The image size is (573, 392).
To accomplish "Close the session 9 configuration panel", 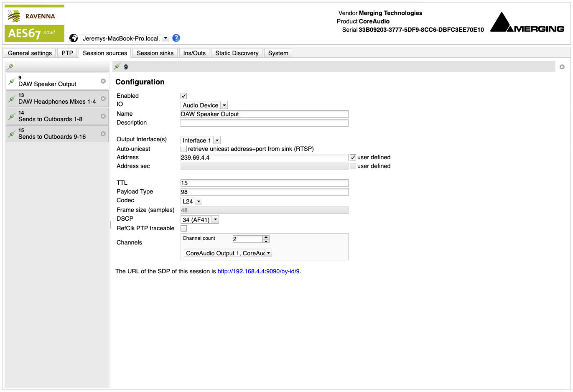I will click(x=562, y=67).
